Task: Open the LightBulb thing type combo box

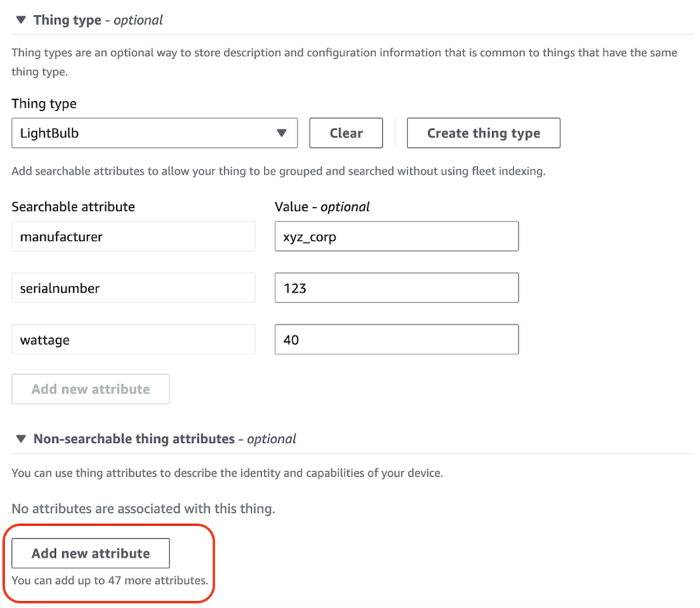Action: pyautogui.click(x=154, y=133)
